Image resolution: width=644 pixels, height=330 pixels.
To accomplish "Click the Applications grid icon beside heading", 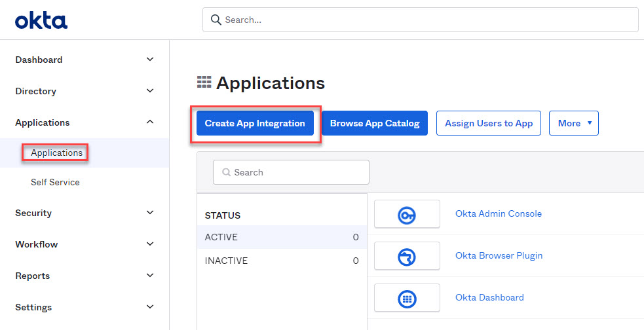I will [x=204, y=82].
